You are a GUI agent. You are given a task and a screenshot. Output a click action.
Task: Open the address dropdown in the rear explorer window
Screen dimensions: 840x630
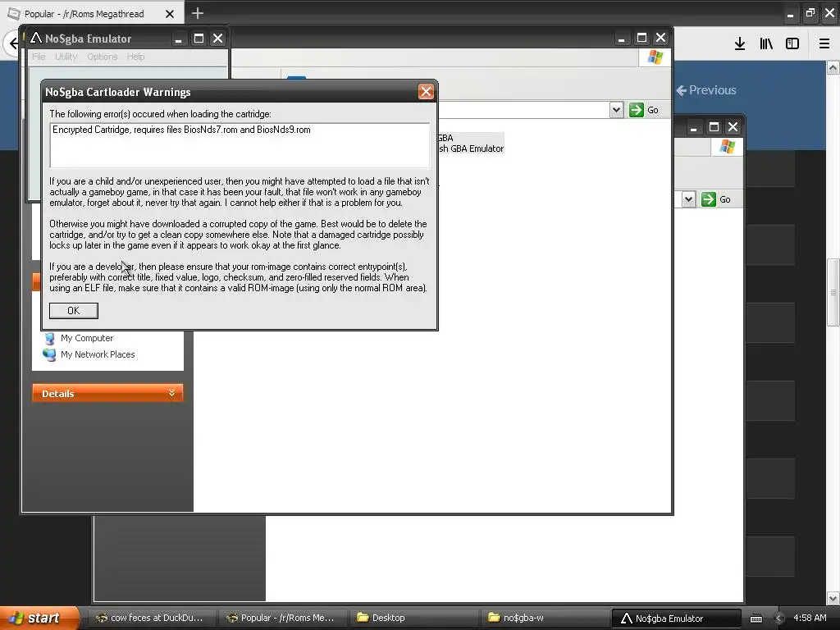pos(688,199)
